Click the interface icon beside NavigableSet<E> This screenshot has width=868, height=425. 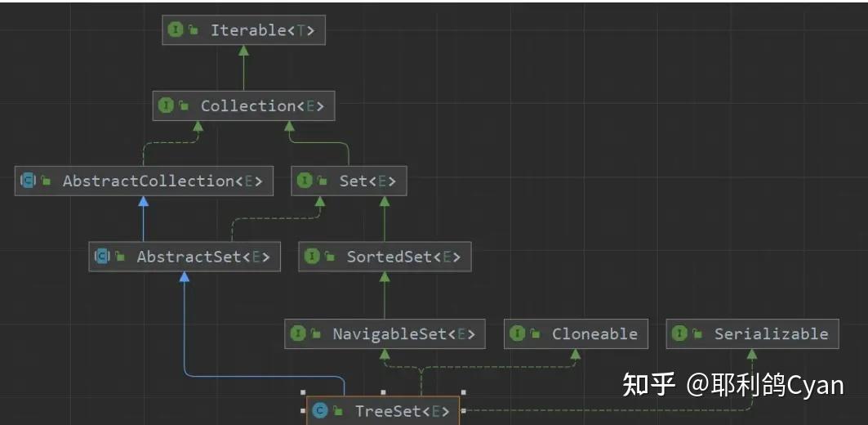[x=297, y=333]
